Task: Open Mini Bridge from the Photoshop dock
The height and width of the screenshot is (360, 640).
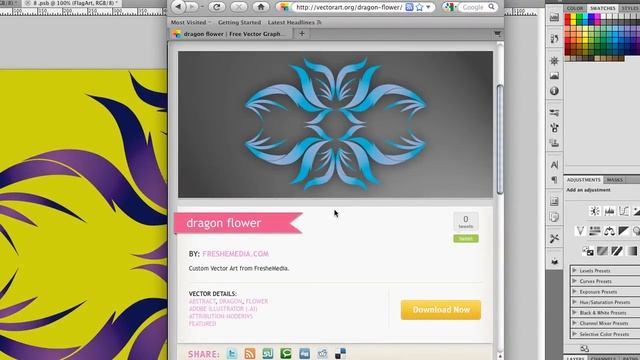Action: pos(554,17)
